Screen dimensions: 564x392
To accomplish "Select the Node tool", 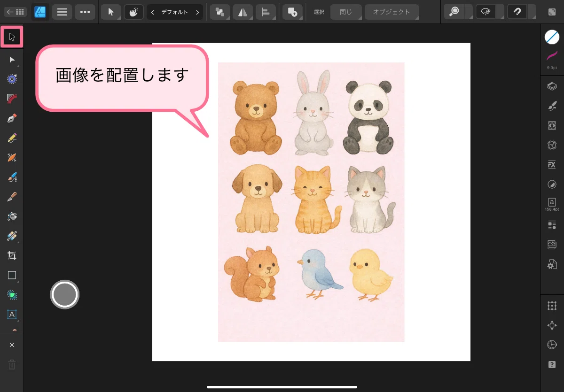I will [x=12, y=60].
